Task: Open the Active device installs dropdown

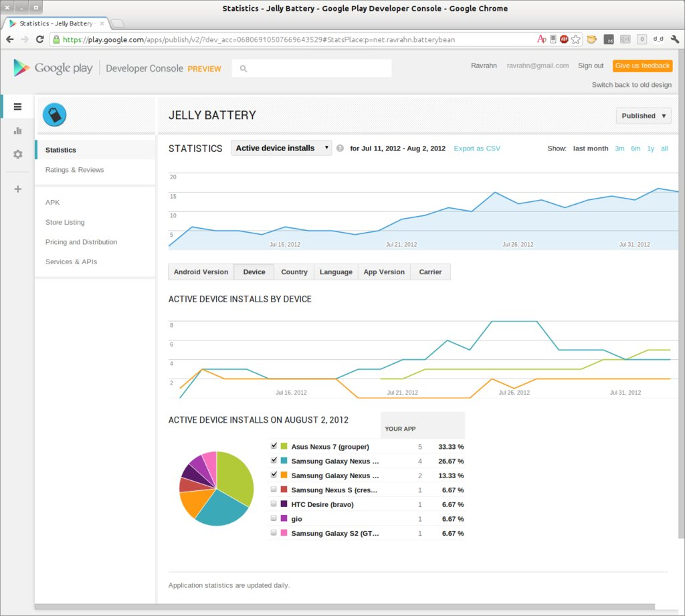Action: point(282,148)
